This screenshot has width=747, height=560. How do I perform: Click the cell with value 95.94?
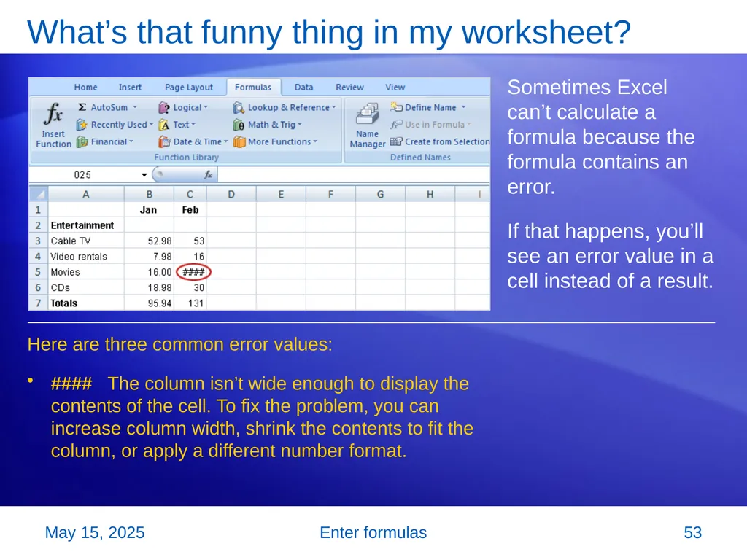coord(149,303)
